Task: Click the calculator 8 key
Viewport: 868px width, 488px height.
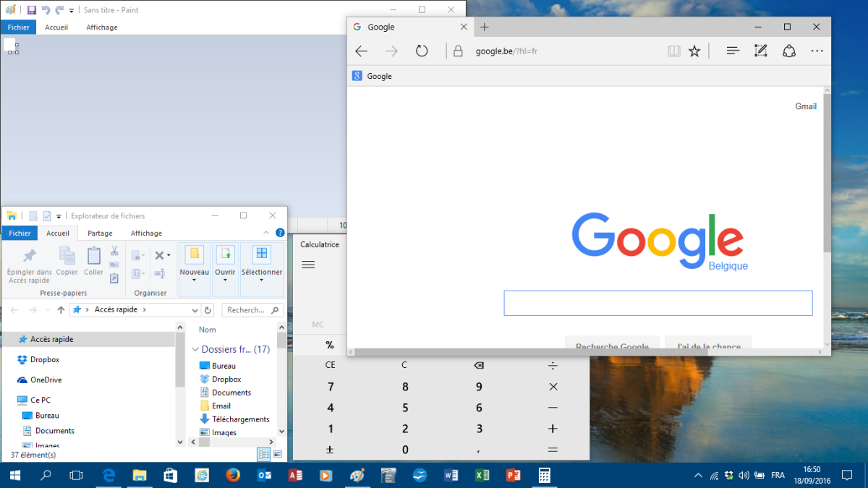Action: (x=405, y=387)
